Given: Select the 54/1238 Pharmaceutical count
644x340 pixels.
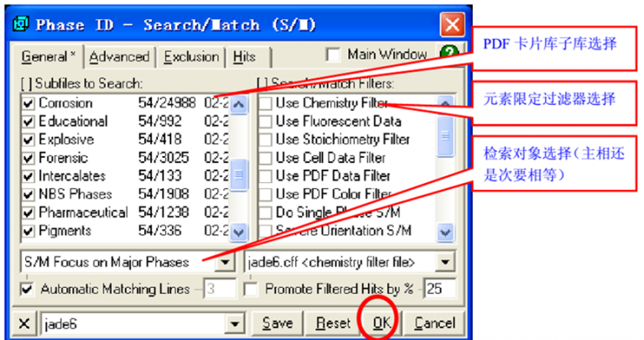Looking at the screenshot, I should point(164,212).
